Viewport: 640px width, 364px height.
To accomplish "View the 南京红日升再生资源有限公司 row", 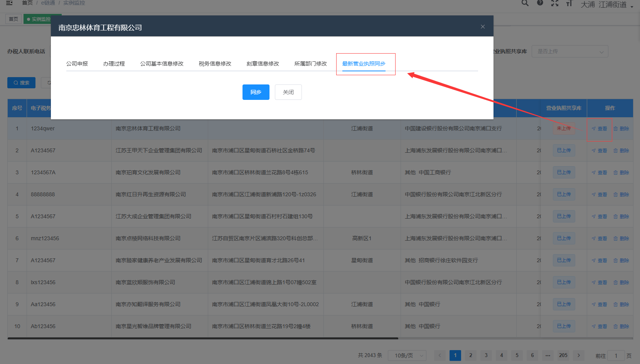I will coord(600,195).
